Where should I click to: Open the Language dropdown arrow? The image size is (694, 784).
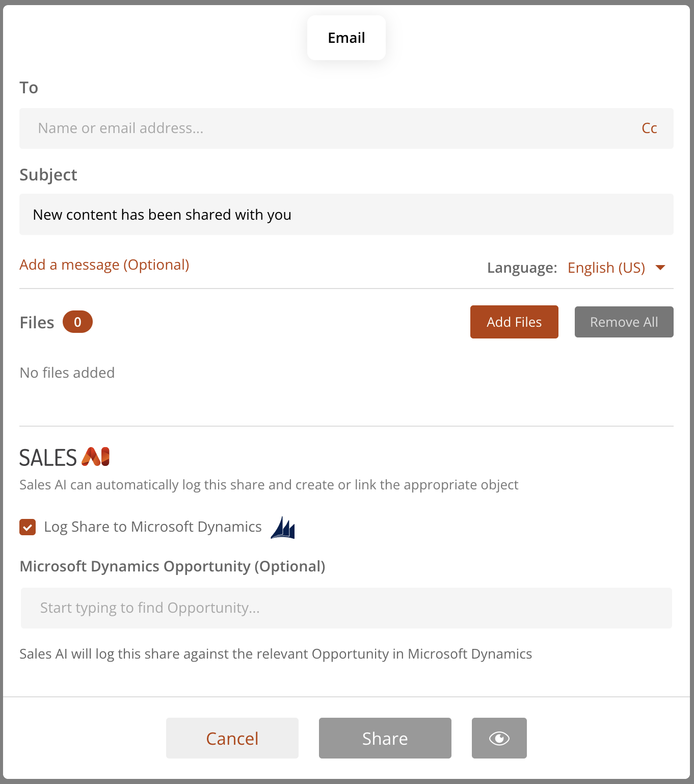(x=660, y=268)
